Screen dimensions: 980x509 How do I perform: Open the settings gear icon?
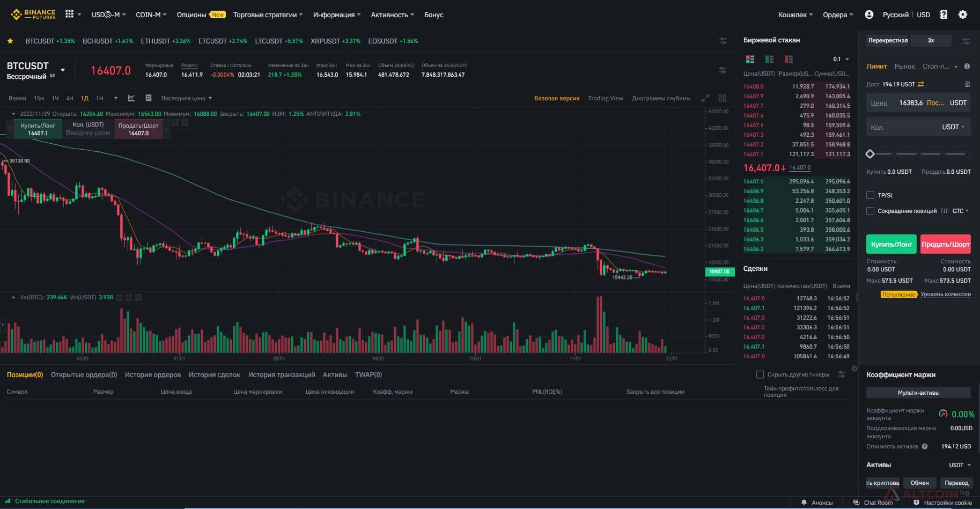click(963, 14)
